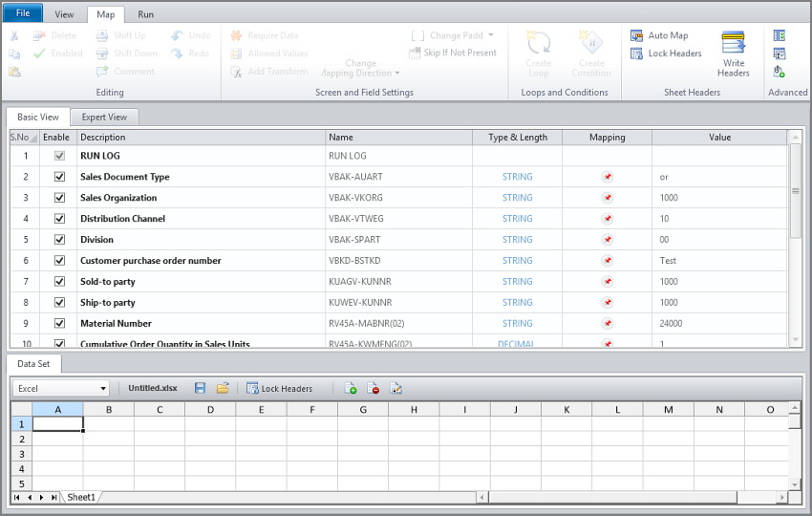Open the Excel data source dropdown

tap(102, 389)
